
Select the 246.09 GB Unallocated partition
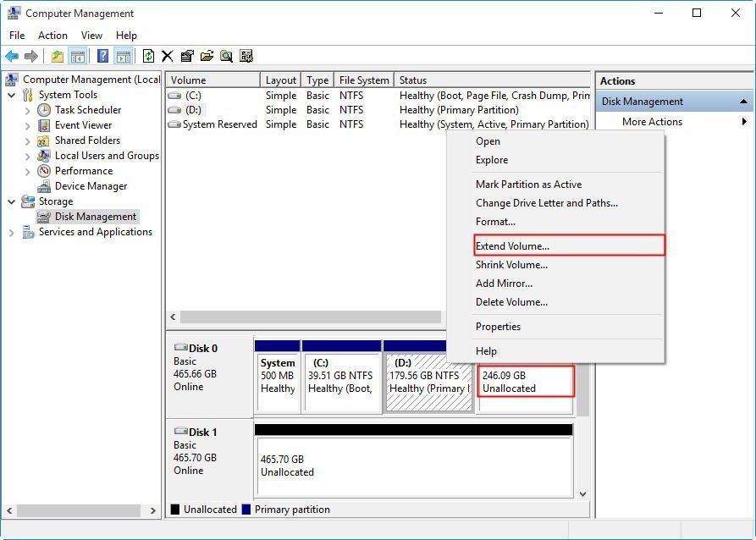[x=526, y=382]
